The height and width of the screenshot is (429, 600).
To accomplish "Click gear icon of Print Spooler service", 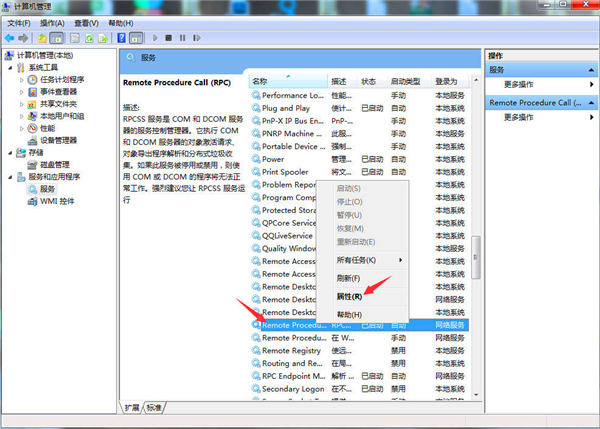I will click(x=256, y=172).
